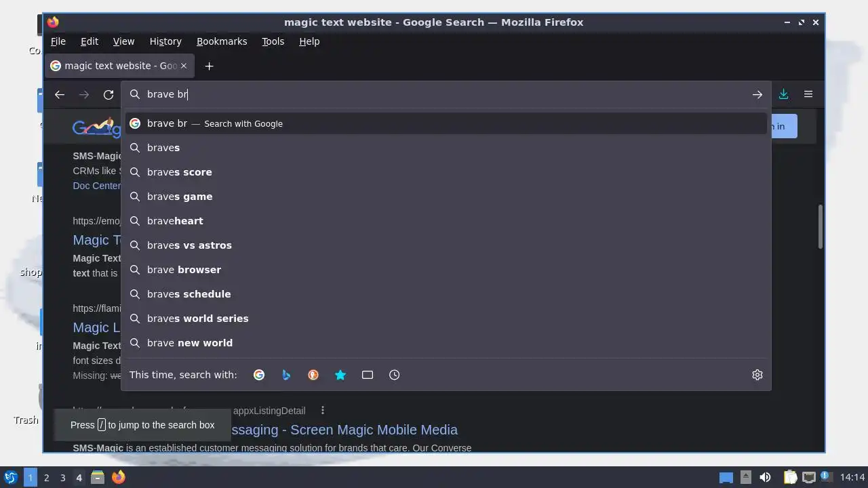Open the network tray icon
The height and width of the screenshot is (488, 868).
tap(808, 477)
